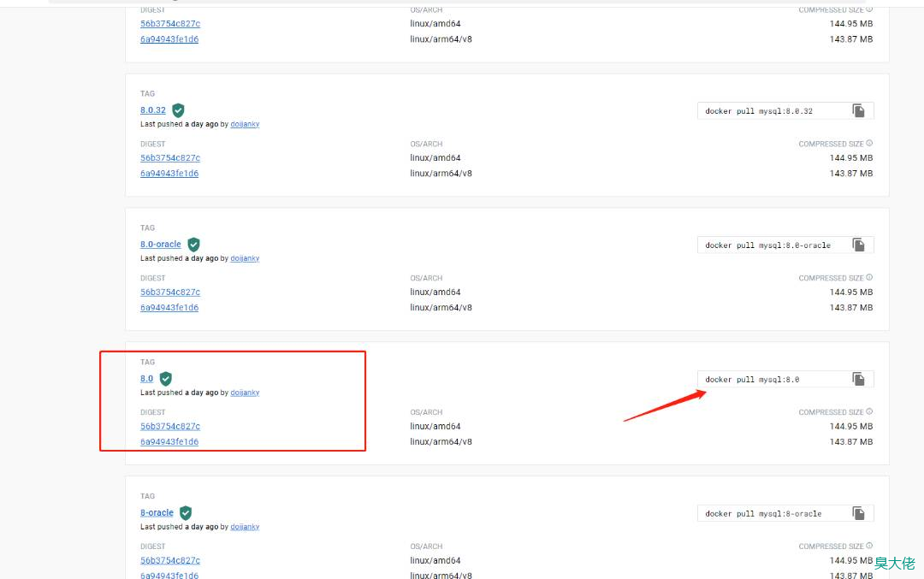
Task: Open digest 56b3754c827c under tag 8.0-oracle
Action: [170, 292]
